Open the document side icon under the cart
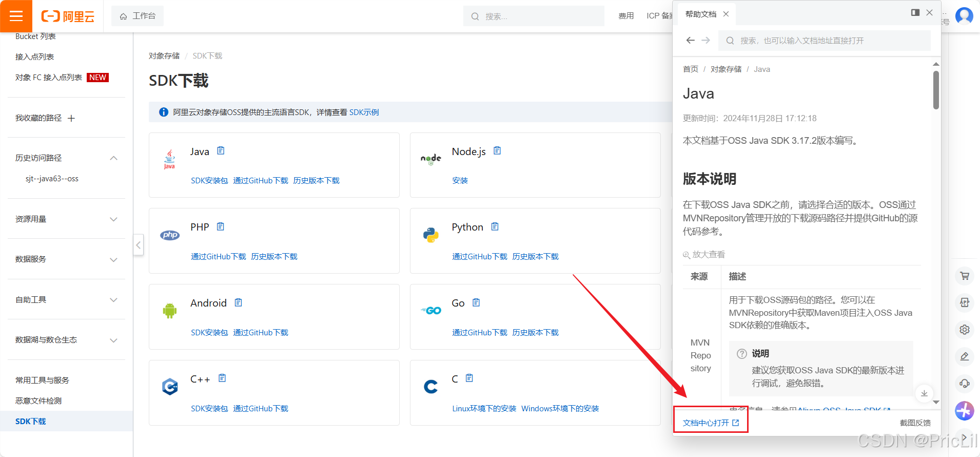The width and height of the screenshot is (980, 457). 965,302
